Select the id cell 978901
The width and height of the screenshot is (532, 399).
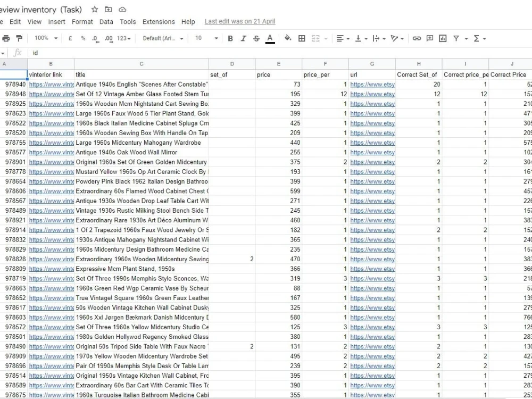point(14,162)
